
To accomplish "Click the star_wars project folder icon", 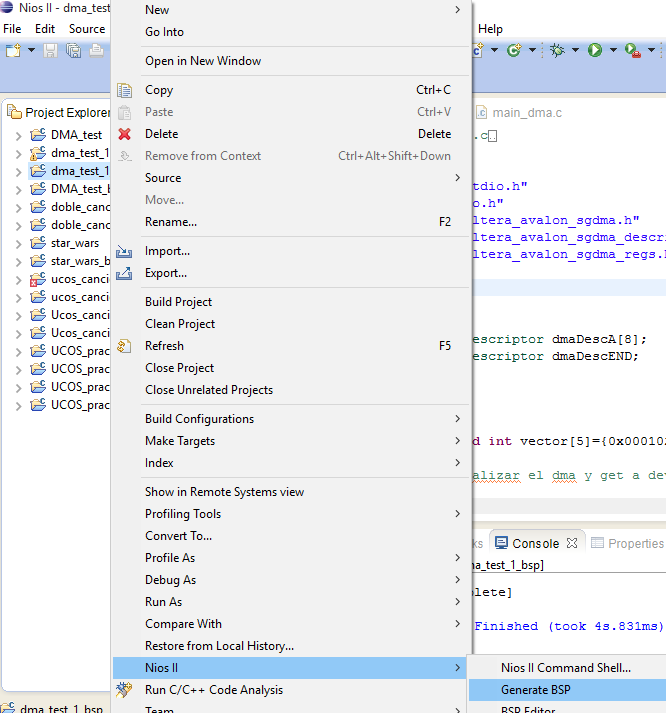I will click(x=38, y=243).
